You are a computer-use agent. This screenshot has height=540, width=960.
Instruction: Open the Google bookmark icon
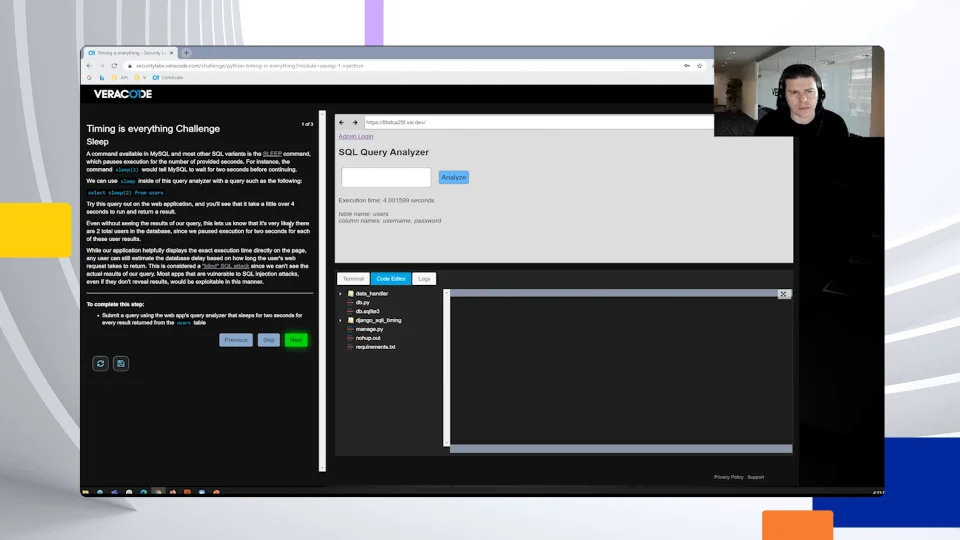89,78
